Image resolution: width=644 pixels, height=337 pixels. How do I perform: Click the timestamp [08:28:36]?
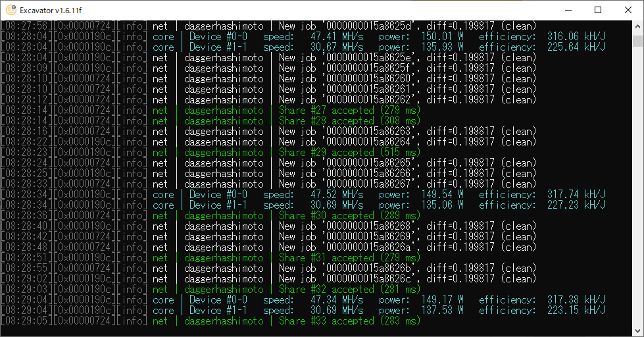coord(27,216)
